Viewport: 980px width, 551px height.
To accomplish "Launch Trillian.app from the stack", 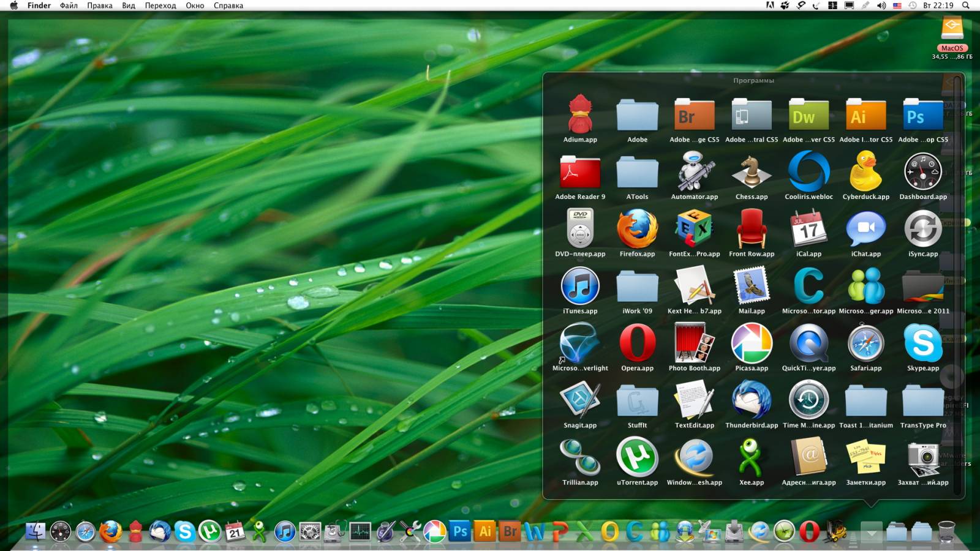I will (x=580, y=457).
